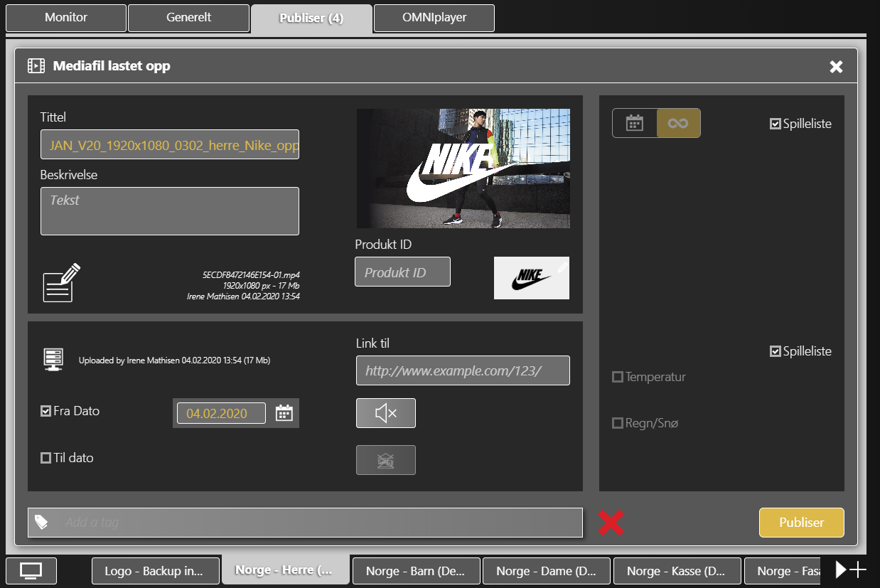Viewport: 880px width, 588px height.
Task: Click the Beskrivelse text area
Action: [170, 211]
